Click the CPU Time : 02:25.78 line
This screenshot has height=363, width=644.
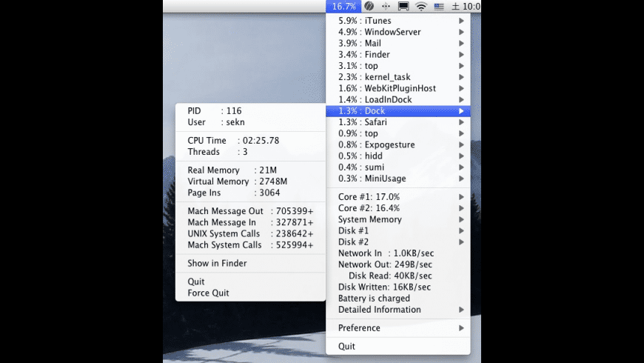[250, 141]
